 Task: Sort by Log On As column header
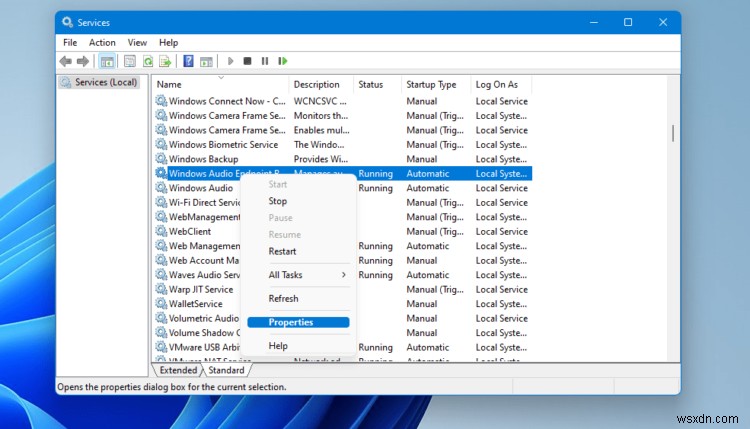496,85
